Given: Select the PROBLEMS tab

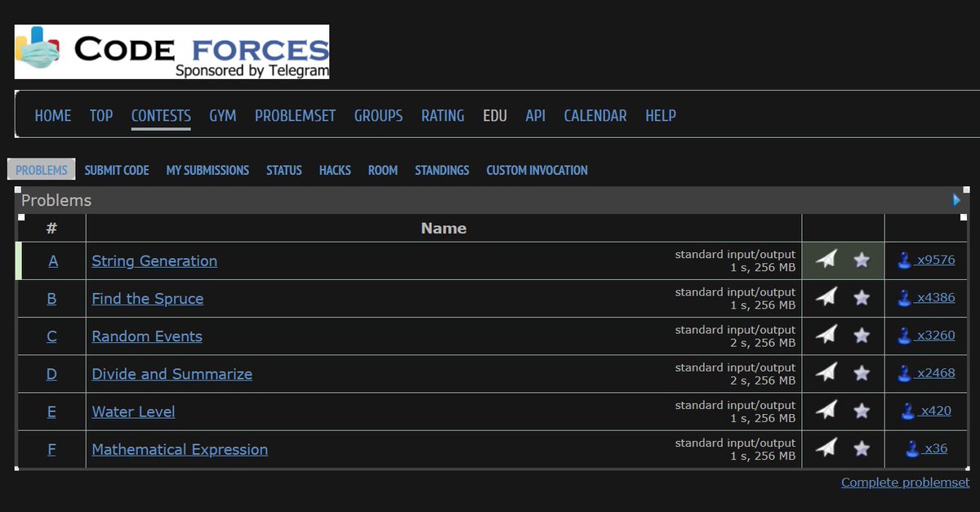Looking at the screenshot, I should coord(42,170).
